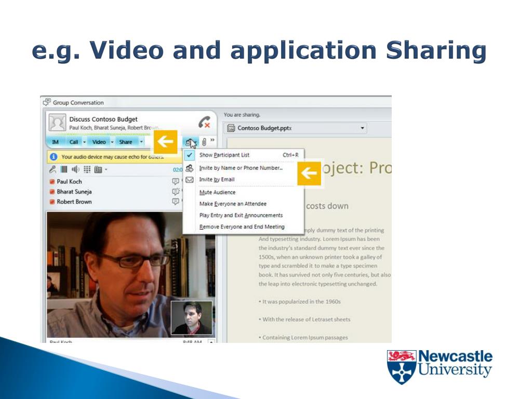Click the small self-preview video thumbnail
532x399 pixels.
click(192, 318)
